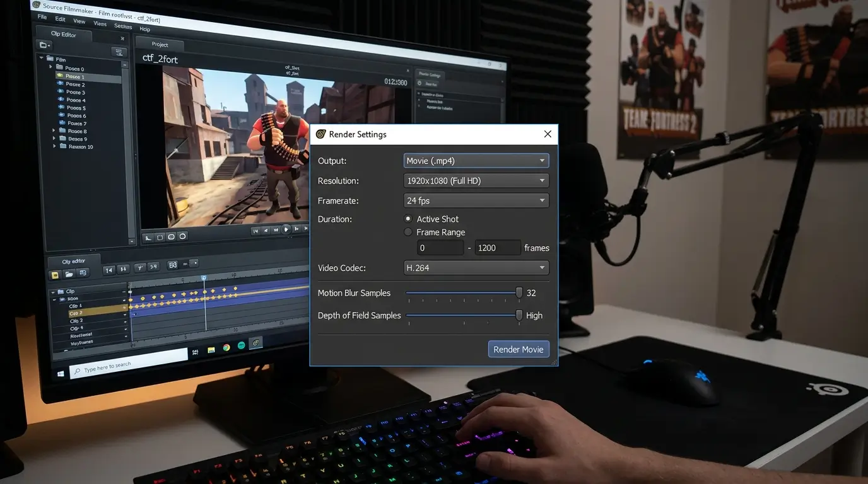Select the Active Shot radio button
This screenshot has height=484, width=868.
click(408, 219)
